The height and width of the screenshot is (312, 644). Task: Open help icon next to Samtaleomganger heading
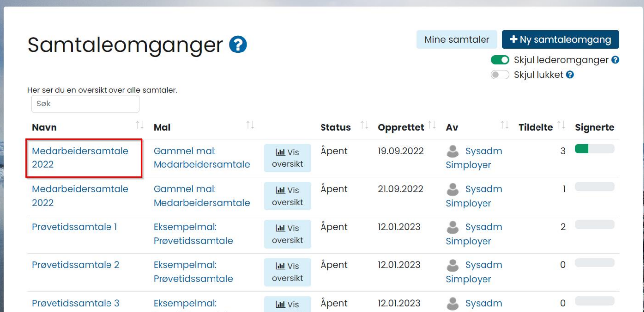pyautogui.click(x=238, y=45)
